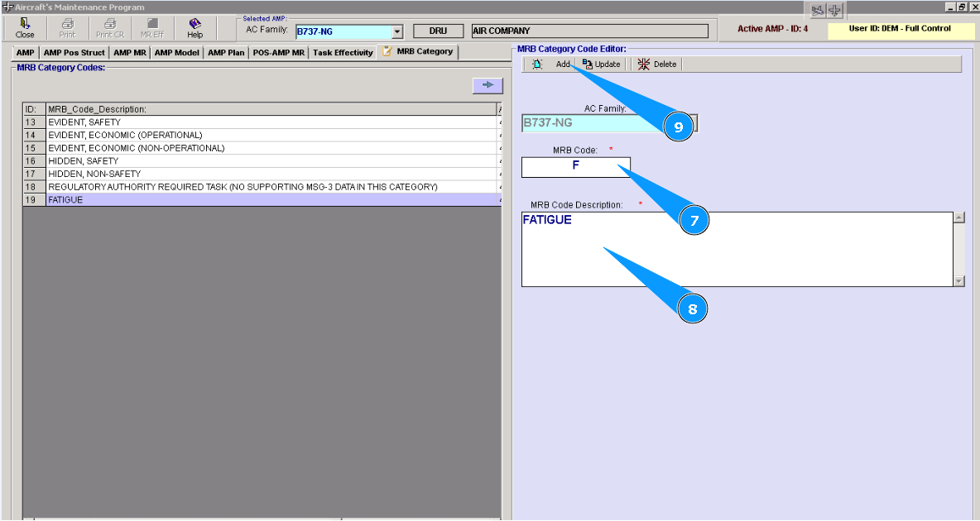Screen dimensions: 980x521
Task: Click the Delete button label
Action: point(665,65)
